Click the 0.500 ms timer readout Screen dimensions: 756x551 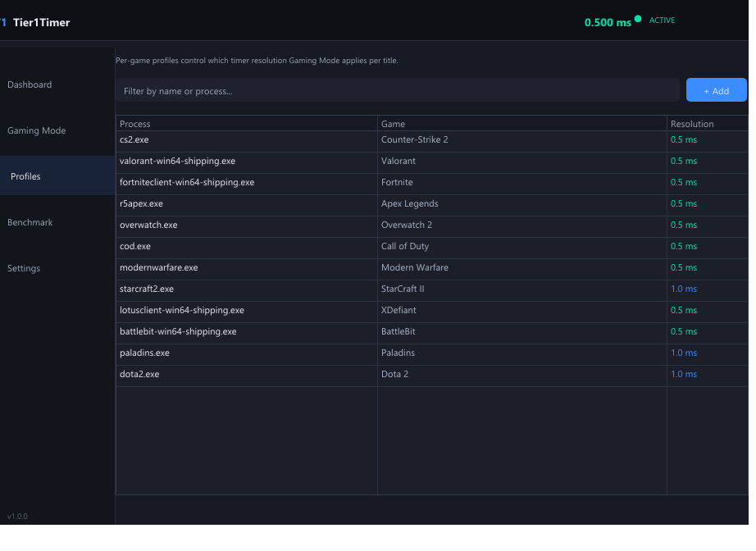click(608, 23)
